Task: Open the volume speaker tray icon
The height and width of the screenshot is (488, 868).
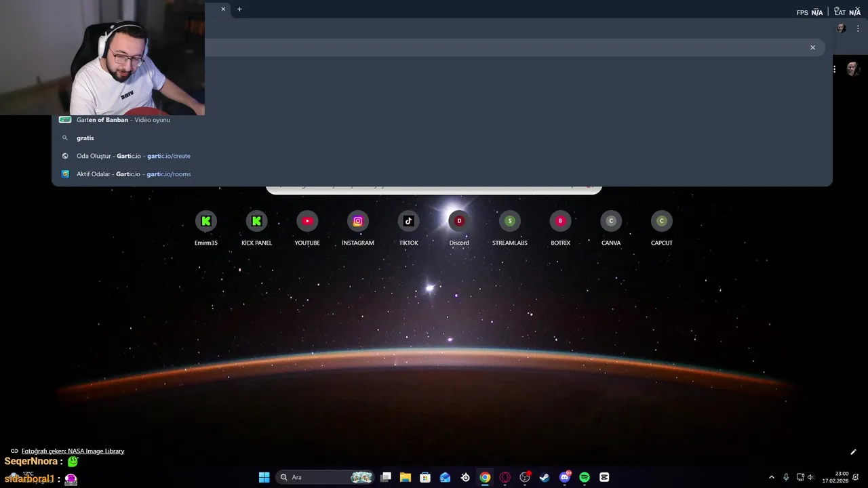Action: pyautogui.click(x=810, y=477)
